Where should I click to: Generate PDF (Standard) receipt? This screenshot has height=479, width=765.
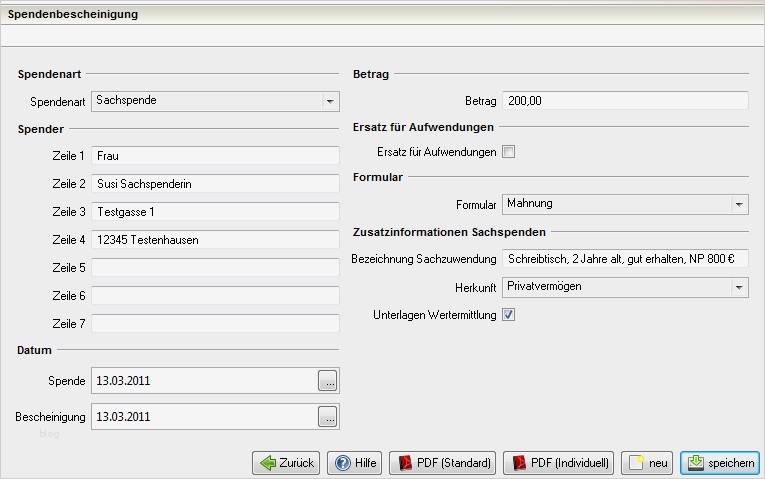coord(443,462)
